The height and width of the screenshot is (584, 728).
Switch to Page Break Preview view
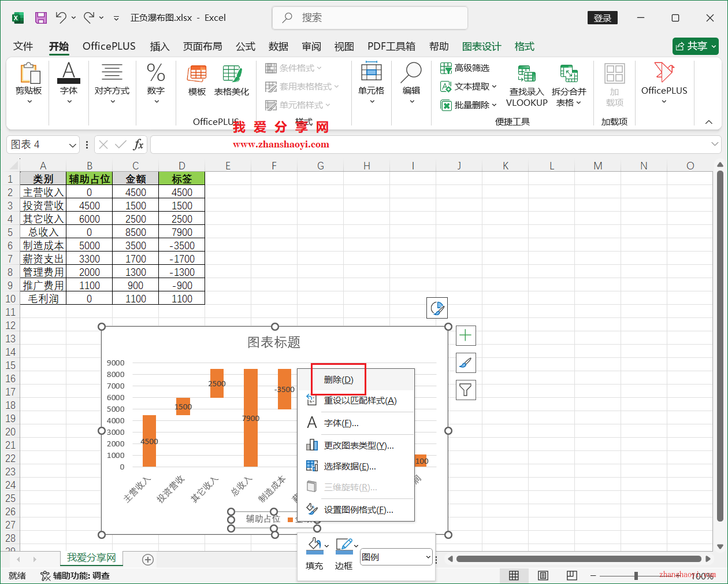tap(571, 575)
